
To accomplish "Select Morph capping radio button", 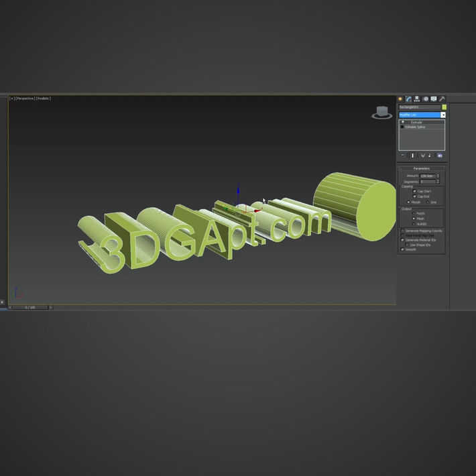I will [x=408, y=202].
